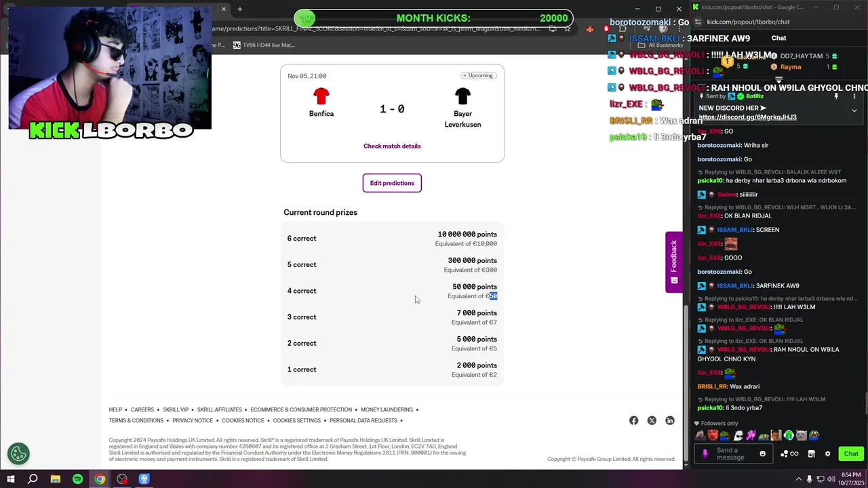Open the pinned message three-dot menu

854,97
